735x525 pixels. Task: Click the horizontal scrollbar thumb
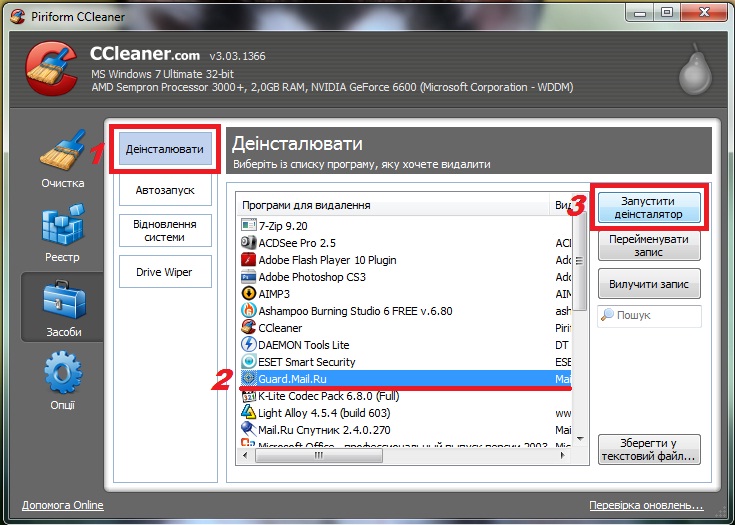(319, 455)
